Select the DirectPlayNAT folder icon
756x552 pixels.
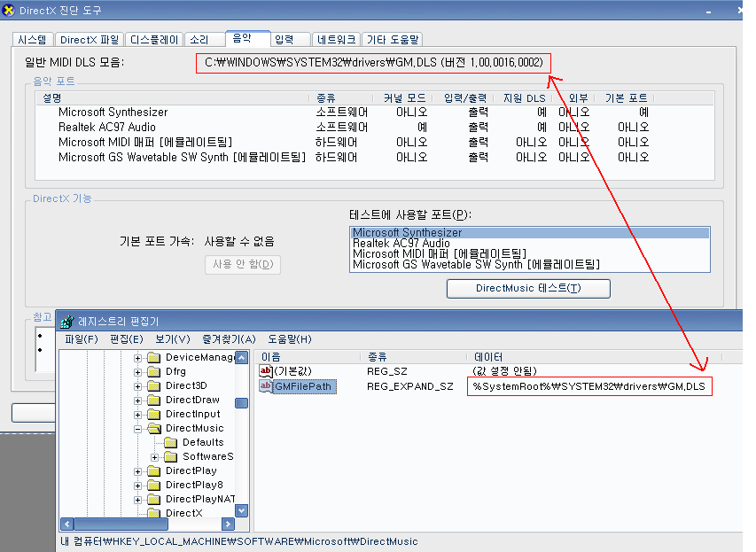pyautogui.click(x=154, y=499)
